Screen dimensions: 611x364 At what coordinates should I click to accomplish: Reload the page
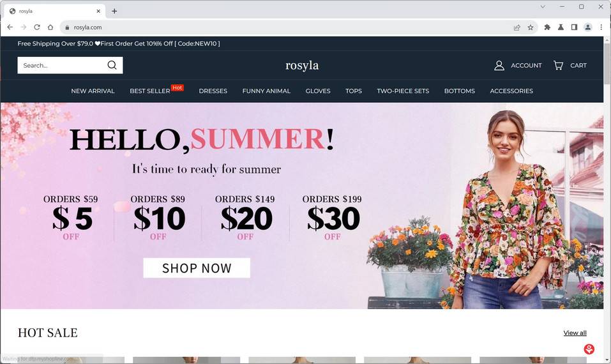click(x=37, y=27)
